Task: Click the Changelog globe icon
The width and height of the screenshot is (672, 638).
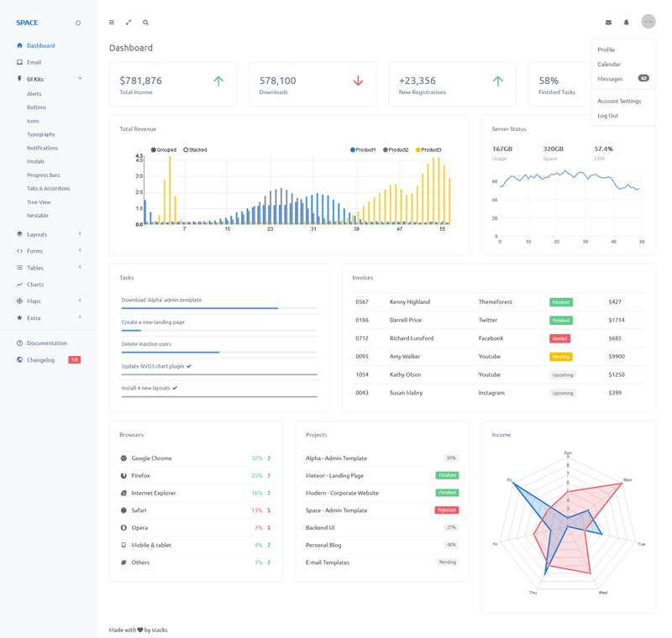Action: tap(20, 360)
